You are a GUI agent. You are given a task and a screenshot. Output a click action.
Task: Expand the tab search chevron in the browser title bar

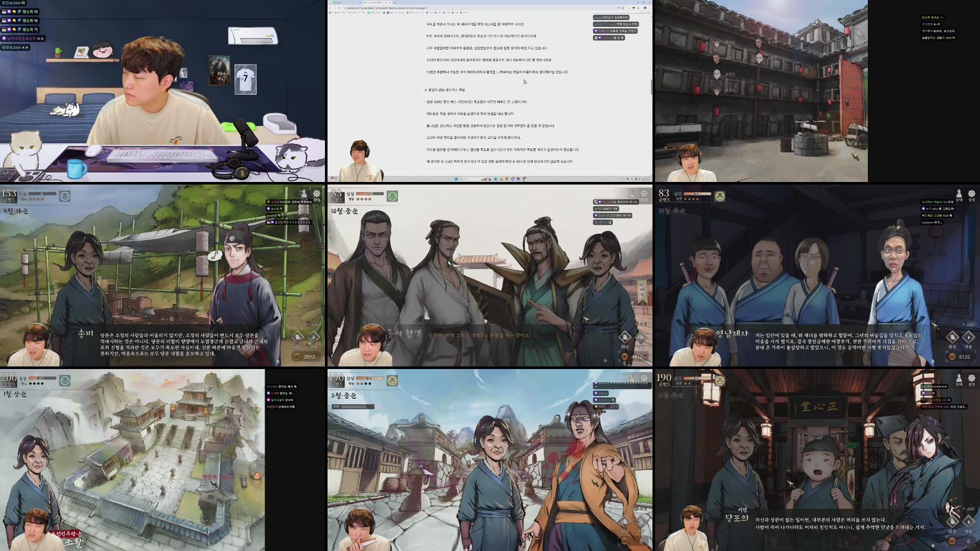click(331, 3)
